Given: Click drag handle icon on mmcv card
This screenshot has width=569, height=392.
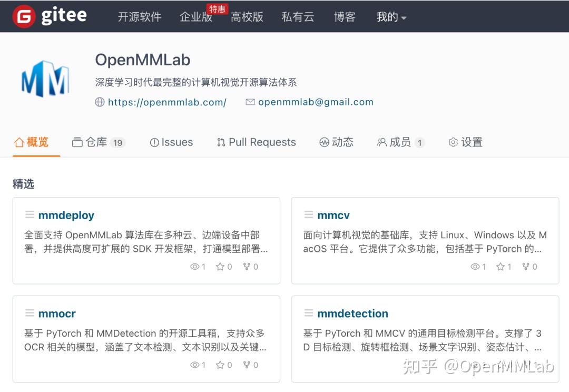Looking at the screenshot, I should point(309,214).
